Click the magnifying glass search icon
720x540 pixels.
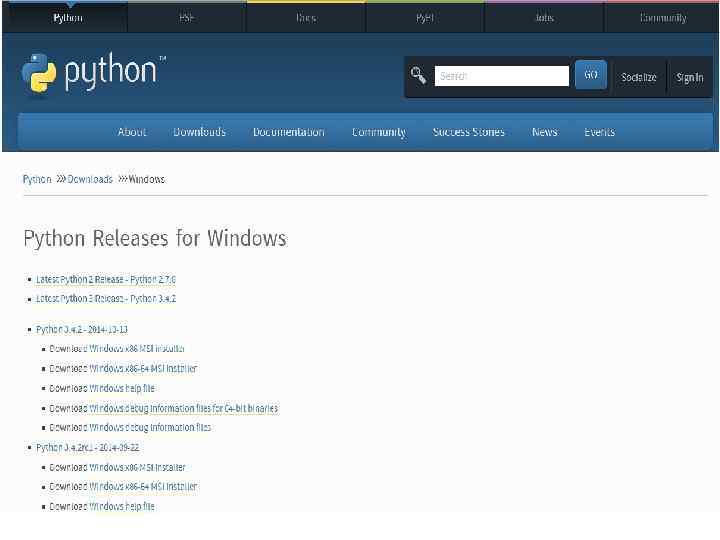tap(418, 75)
